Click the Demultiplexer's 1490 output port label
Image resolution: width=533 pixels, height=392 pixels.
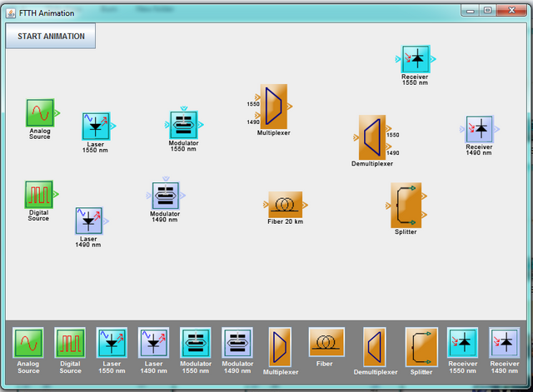point(392,153)
